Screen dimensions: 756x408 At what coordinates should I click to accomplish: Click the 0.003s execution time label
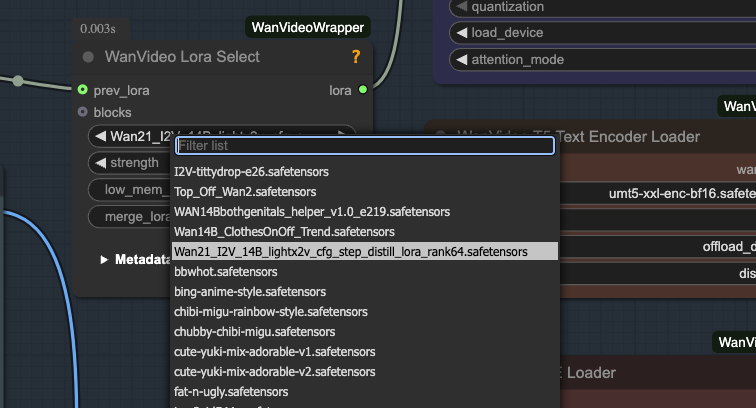[x=98, y=29]
